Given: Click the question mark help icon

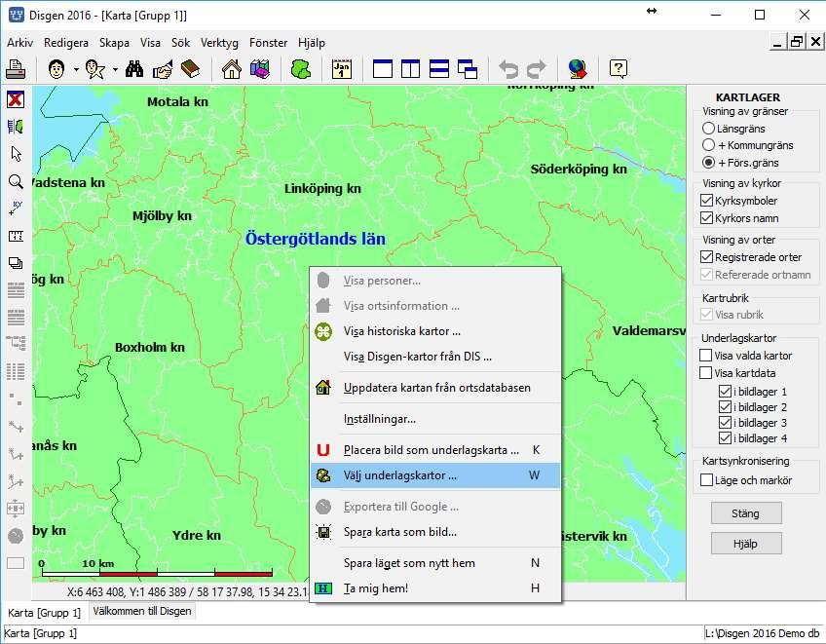Looking at the screenshot, I should click(619, 69).
